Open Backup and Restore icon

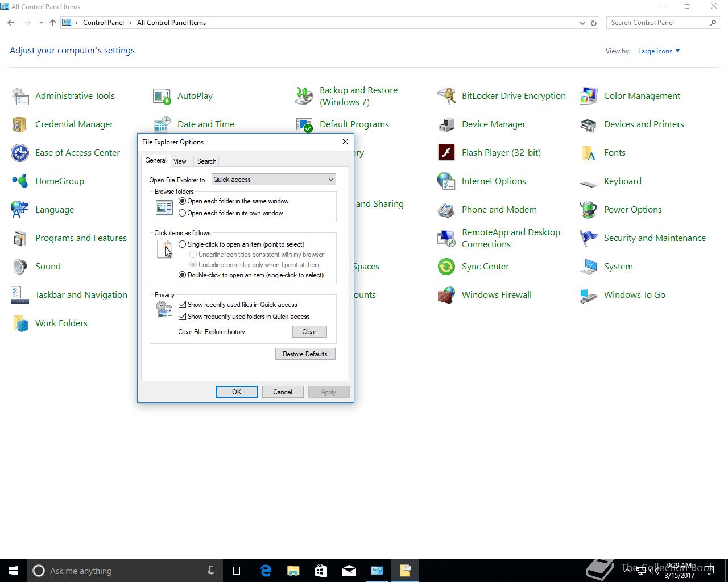304,96
